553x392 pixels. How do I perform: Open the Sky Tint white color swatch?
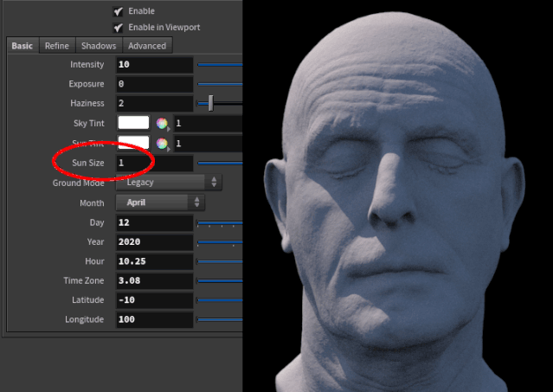[133, 123]
